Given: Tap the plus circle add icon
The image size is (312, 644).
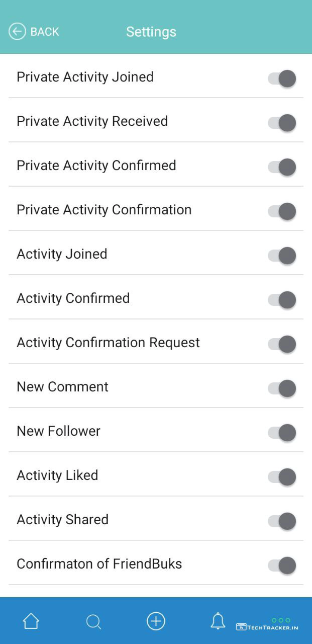Looking at the screenshot, I should 156,621.
